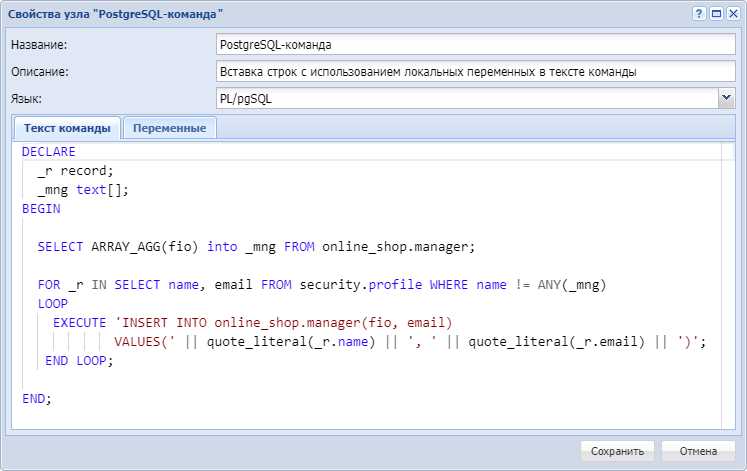Switch to the Текст команды tab
Viewport: 747px width, 471px height.
pyautogui.click(x=67, y=128)
